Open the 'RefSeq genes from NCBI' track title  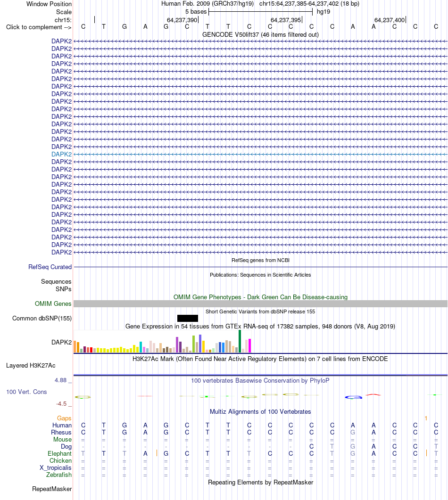click(260, 260)
